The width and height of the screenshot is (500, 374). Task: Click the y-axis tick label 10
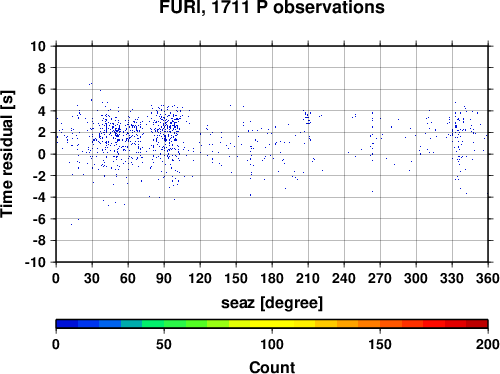click(x=38, y=46)
